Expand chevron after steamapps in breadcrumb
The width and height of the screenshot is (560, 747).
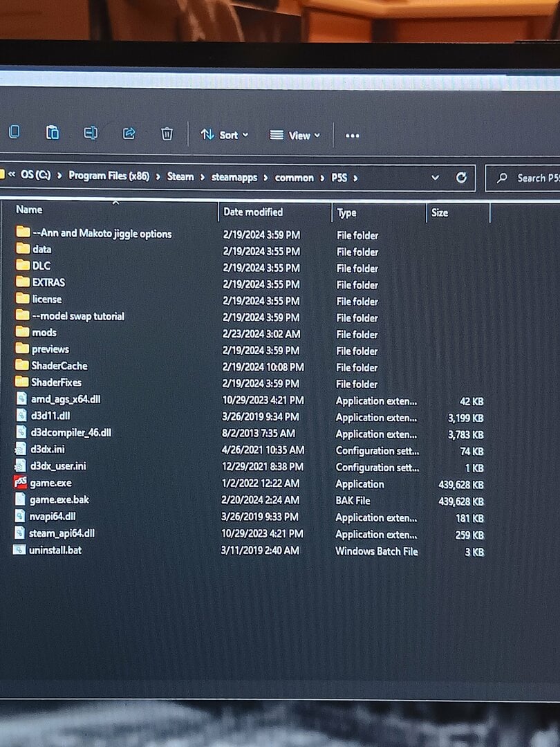pos(265,178)
